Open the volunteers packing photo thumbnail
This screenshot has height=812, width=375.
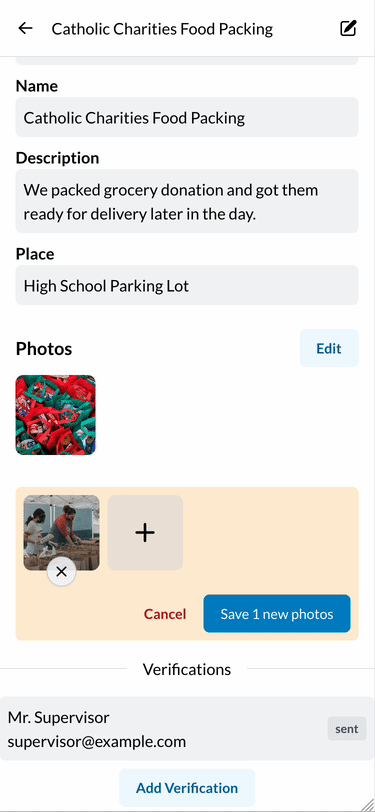(61, 532)
